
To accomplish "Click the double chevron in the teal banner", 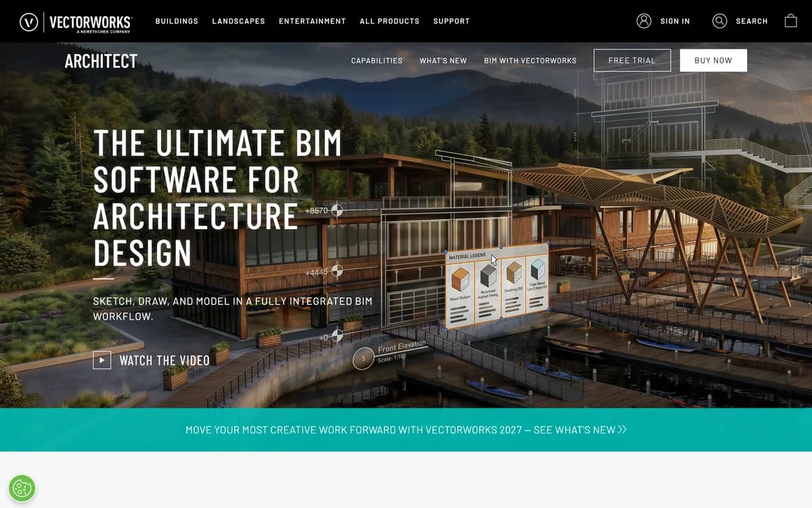I will pos(623,429).
